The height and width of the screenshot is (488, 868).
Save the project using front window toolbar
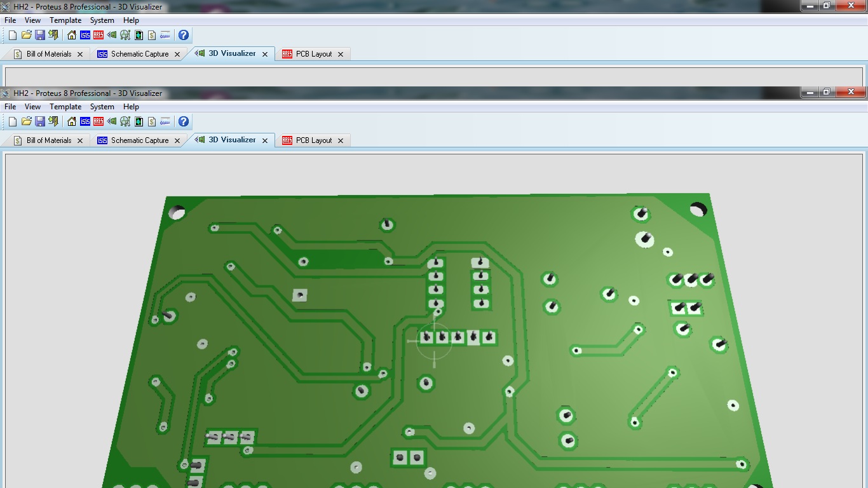[39, 121]
